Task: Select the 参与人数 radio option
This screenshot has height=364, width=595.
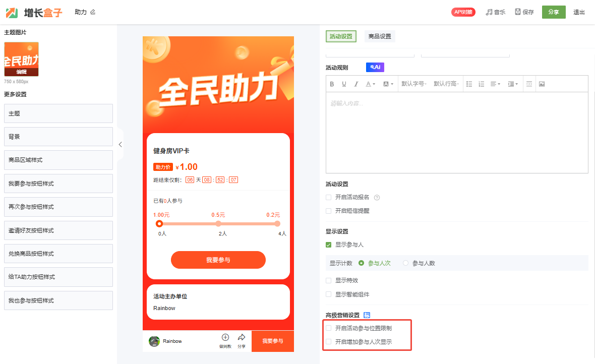Action: point(405,263)
